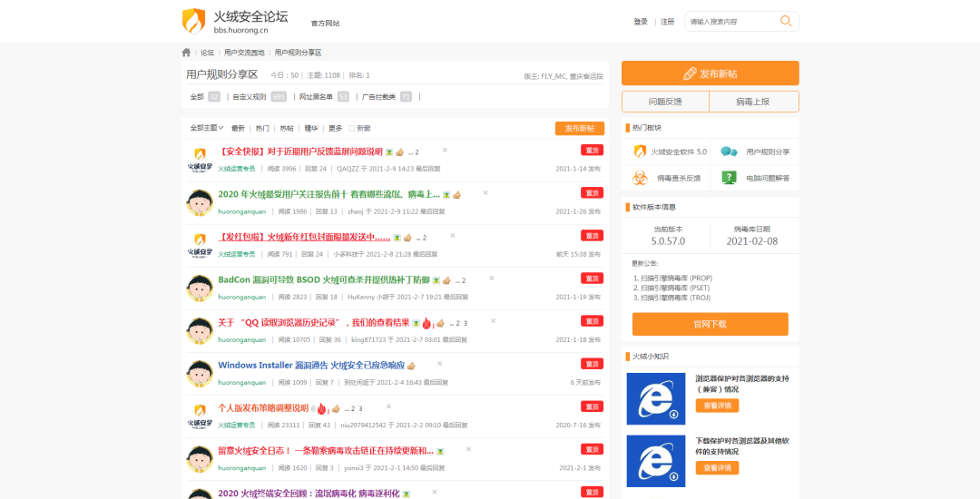The width and height of the screenshot is (980, 499).
Task: Click avatar beside 【发红包啦】 post
Action: coord(200,246)
